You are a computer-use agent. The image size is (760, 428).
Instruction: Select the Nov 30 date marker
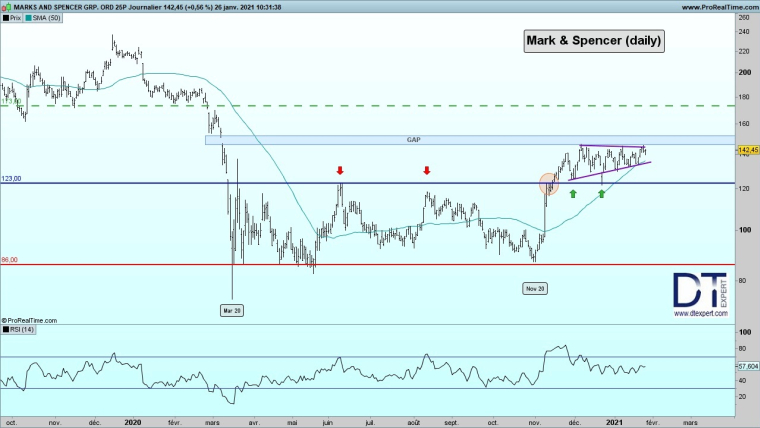[x=534, y=288]
